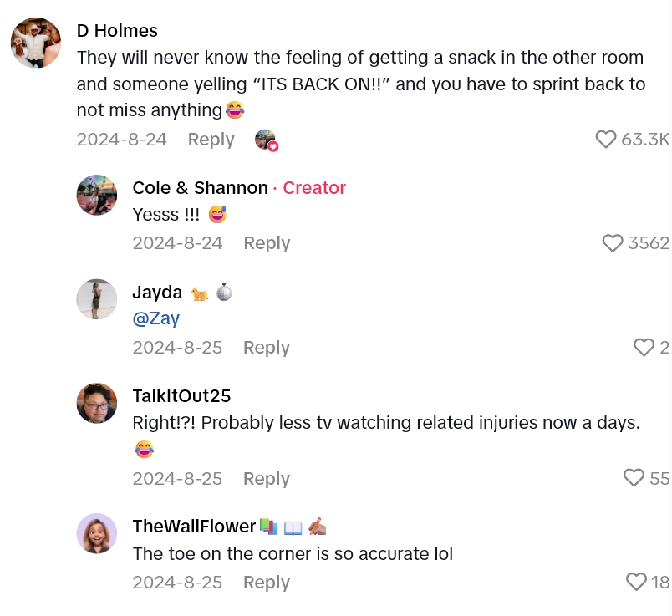
Task: Like D Holmes's comment with heart icon
Action: 606,140
